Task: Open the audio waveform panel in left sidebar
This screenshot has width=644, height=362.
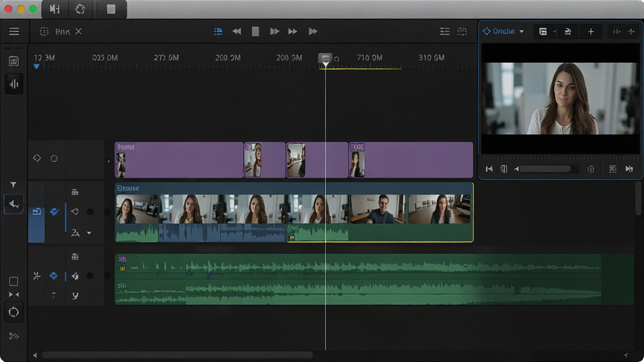Action: coord(14,84)
